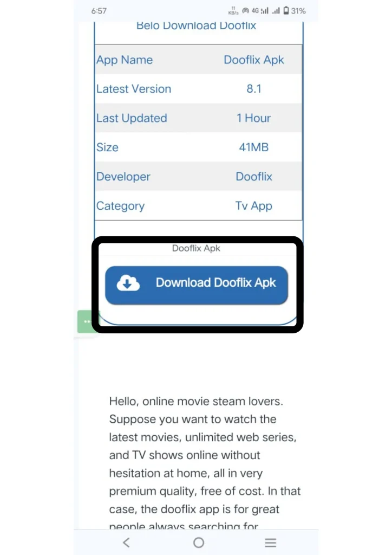Tap the 'App Name' table label
The image size is (392, 555).
point(125,60)
